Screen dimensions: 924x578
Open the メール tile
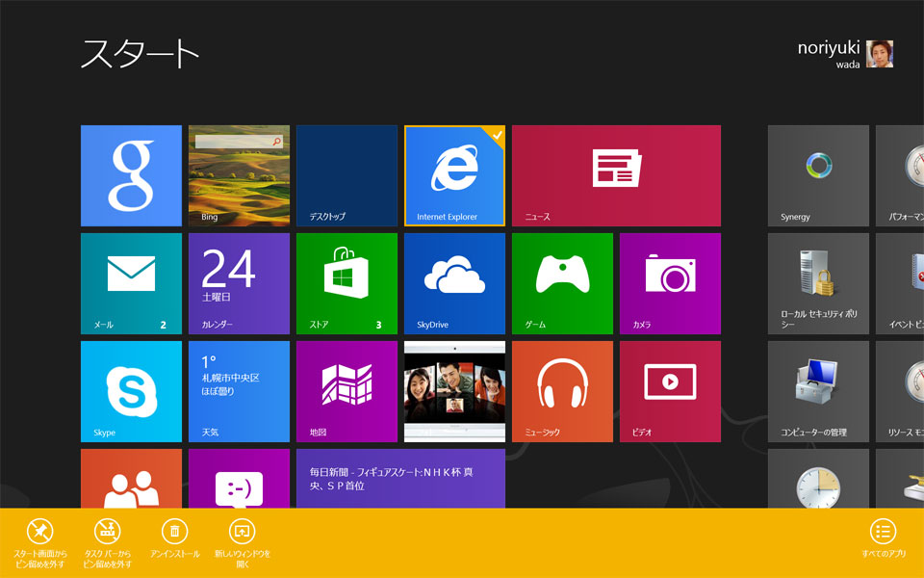tap(132, 283)
